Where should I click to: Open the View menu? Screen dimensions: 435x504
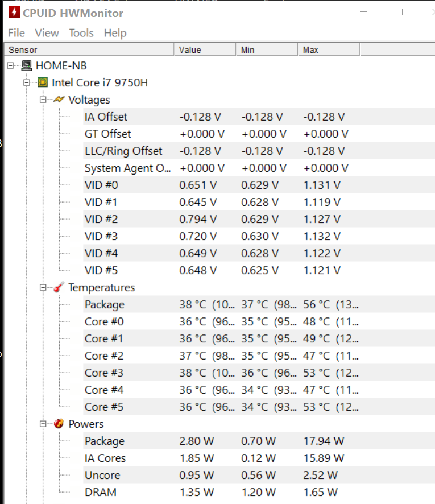47,33
